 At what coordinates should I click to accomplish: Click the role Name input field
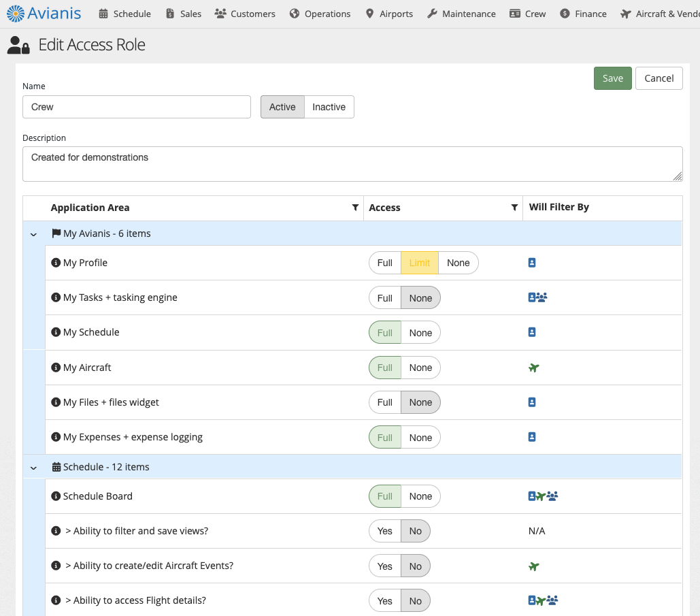click(137, 107)
